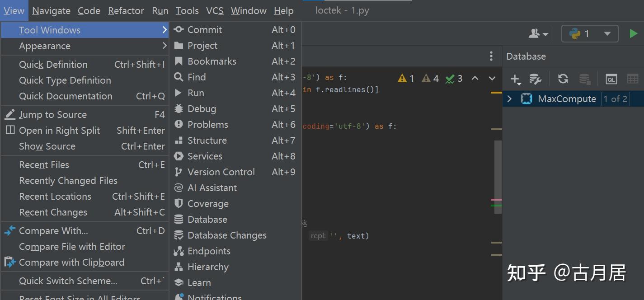
Task: Open the Coverage tool window
Action: tap(207, 203)
